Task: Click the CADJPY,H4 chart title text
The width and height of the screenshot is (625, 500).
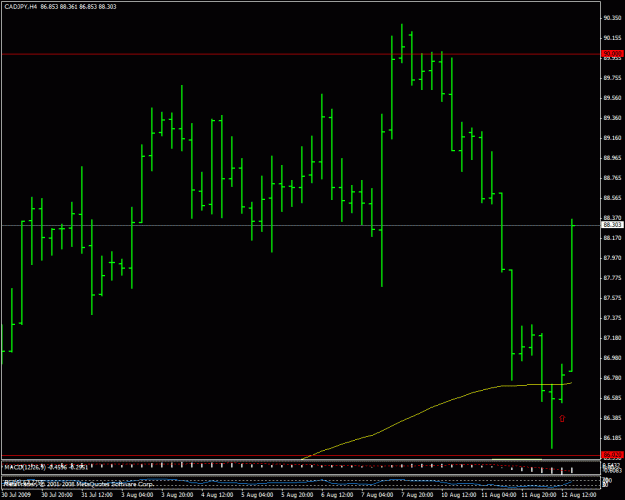Action: [x=20, y=7]
